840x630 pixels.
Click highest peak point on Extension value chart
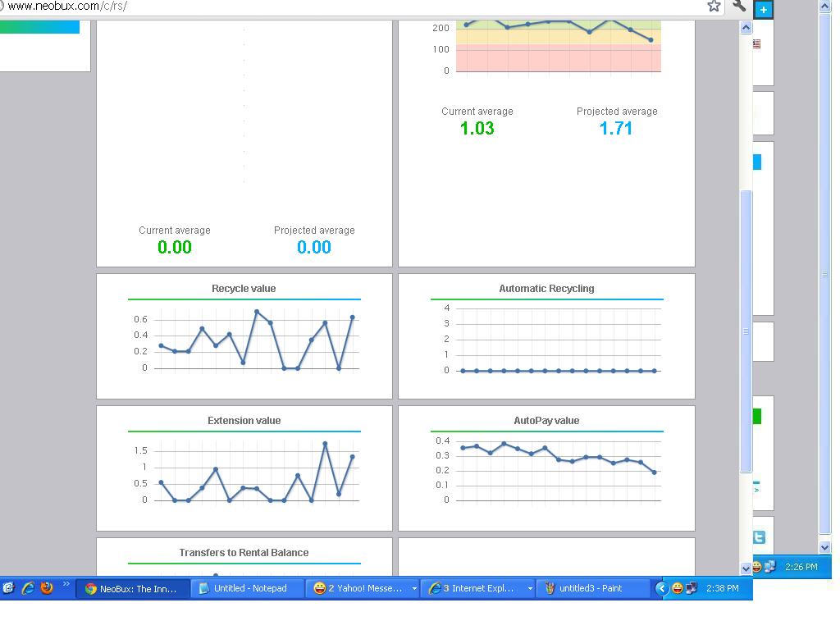(x=325, y=444)
